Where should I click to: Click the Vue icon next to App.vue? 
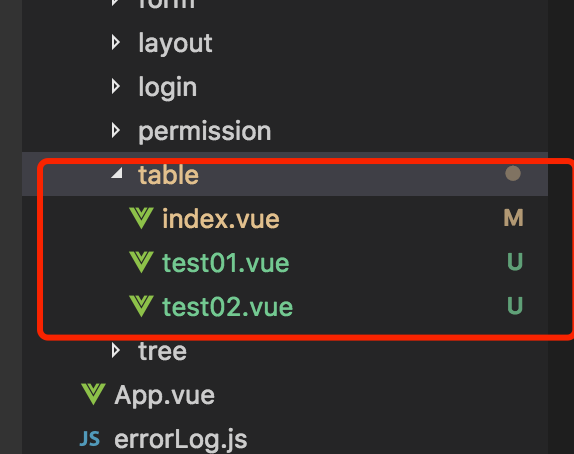point(93,394)
